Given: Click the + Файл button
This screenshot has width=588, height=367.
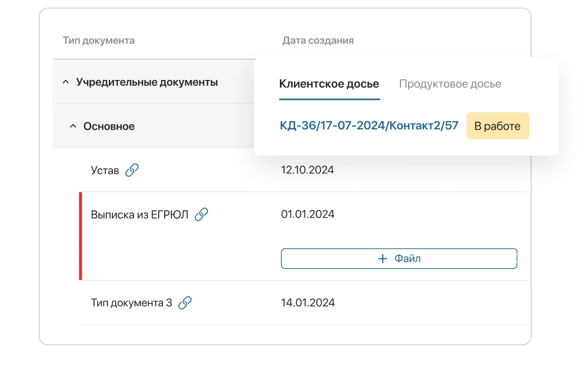Looking at the screenshot, I should [399, 259].
